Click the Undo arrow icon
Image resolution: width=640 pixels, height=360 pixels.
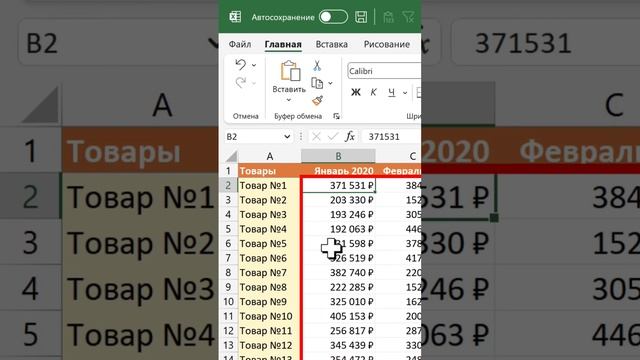pyautogui.click(x=240, y=65)
